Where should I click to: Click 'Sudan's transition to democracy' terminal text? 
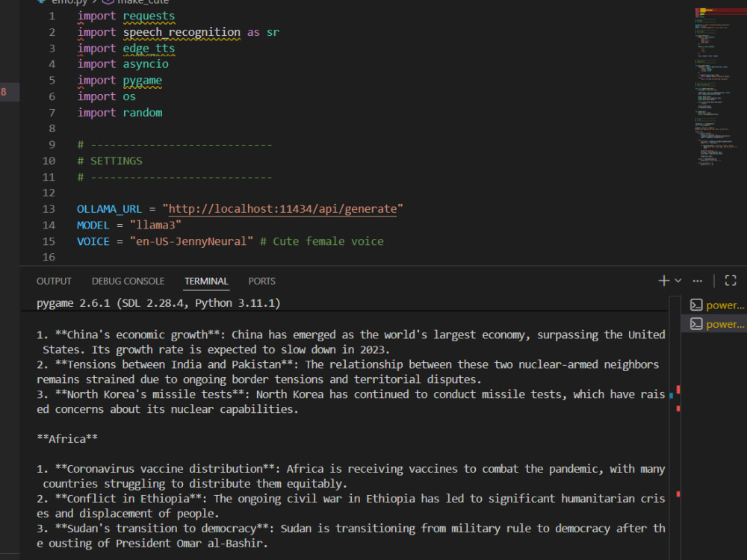(x=162, y=528)
